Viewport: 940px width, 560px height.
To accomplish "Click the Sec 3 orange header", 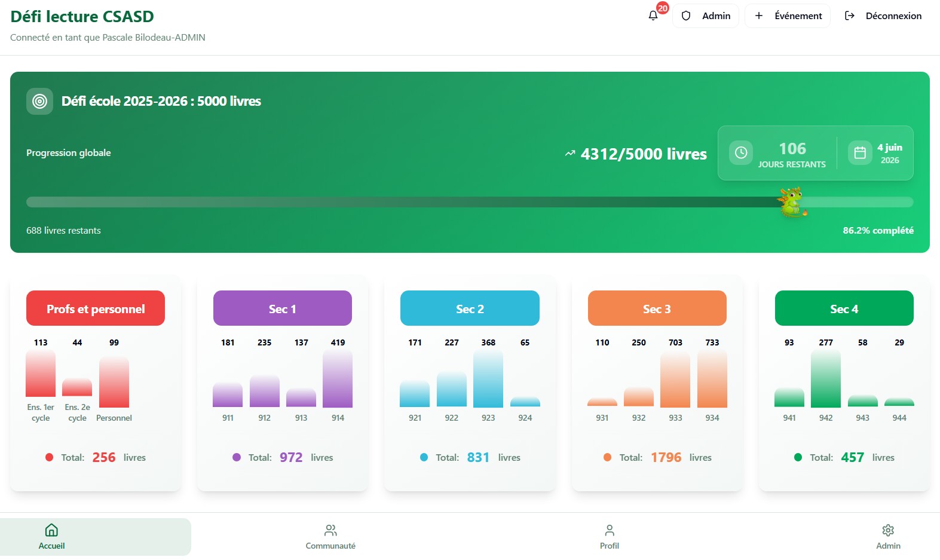I will coord(657,308).
